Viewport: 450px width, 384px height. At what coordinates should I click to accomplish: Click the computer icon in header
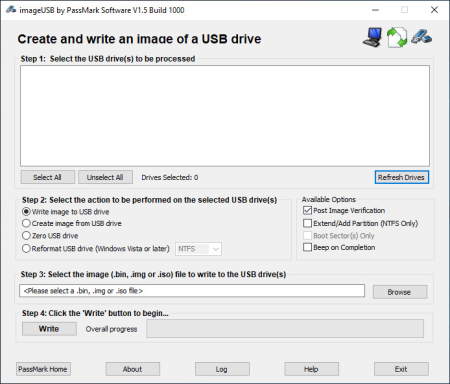coord(373,37)
